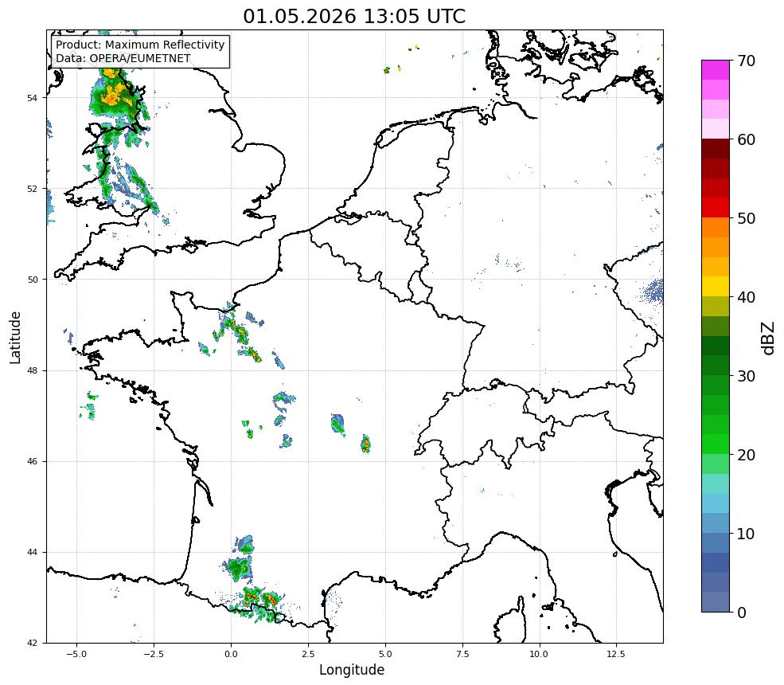Image resolution: width=784 pixels, height=685 pixels.
Task: Click the Product: Maximum Reflectivity legend text
Action: (140, 45)
